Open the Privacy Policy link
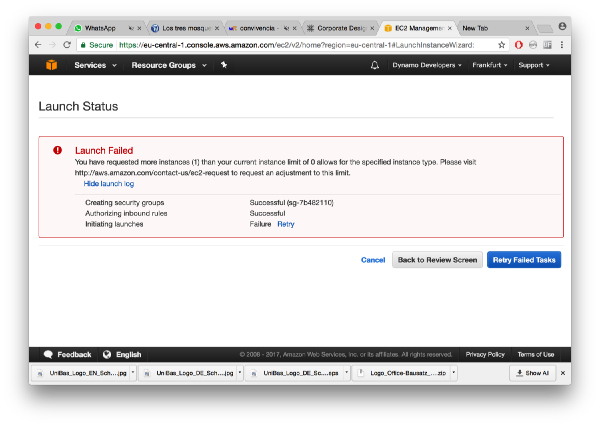The width and height of the screenshot is (600, 426). 485,354
